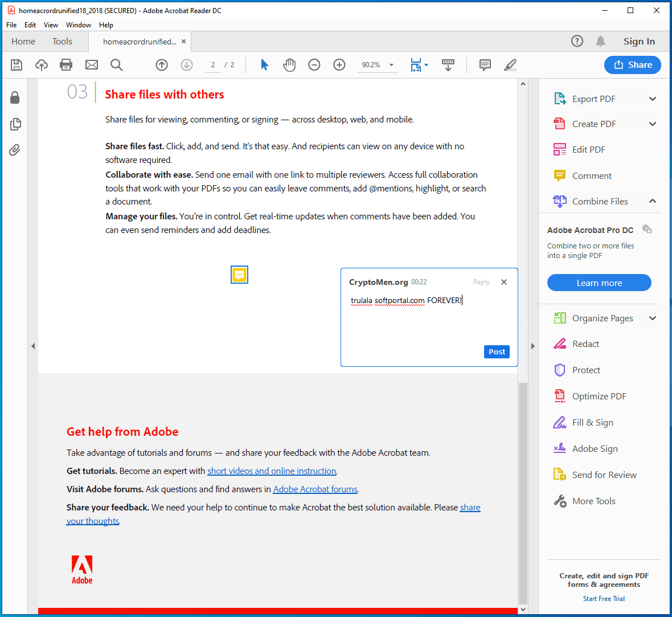Image resolution: width=672 pixels, height=617 pixels.
Task: Open the security lock panel icon
Action: [15, 98]
